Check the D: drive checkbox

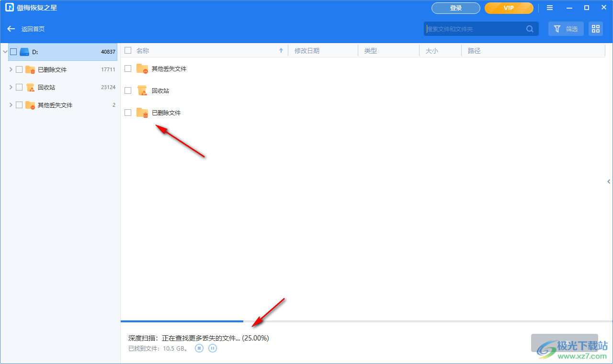pos(13,52)
